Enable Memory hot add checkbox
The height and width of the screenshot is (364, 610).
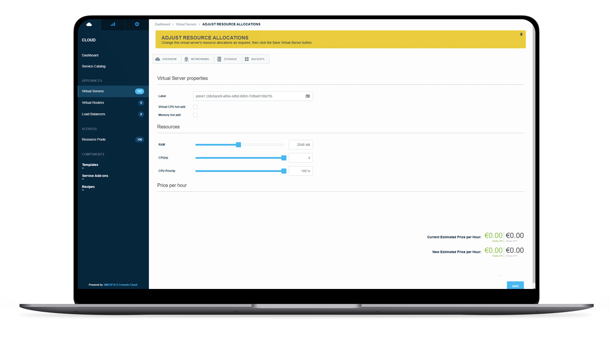point(195,115)
